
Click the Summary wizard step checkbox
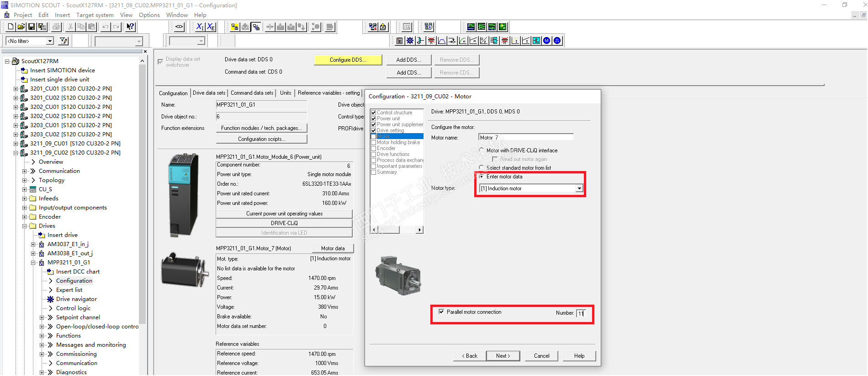(x=374, y=172)
